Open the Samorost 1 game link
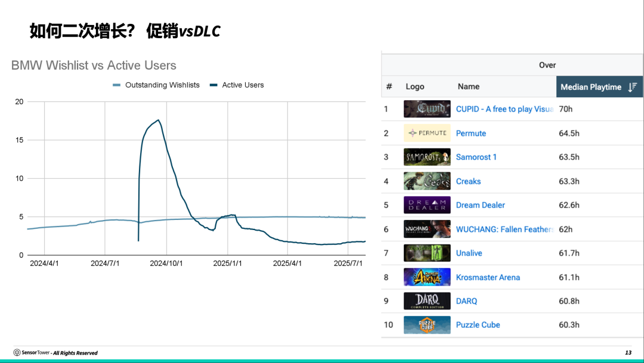The image size is (644, 363). pyautogui.click(x=476, y=157)
